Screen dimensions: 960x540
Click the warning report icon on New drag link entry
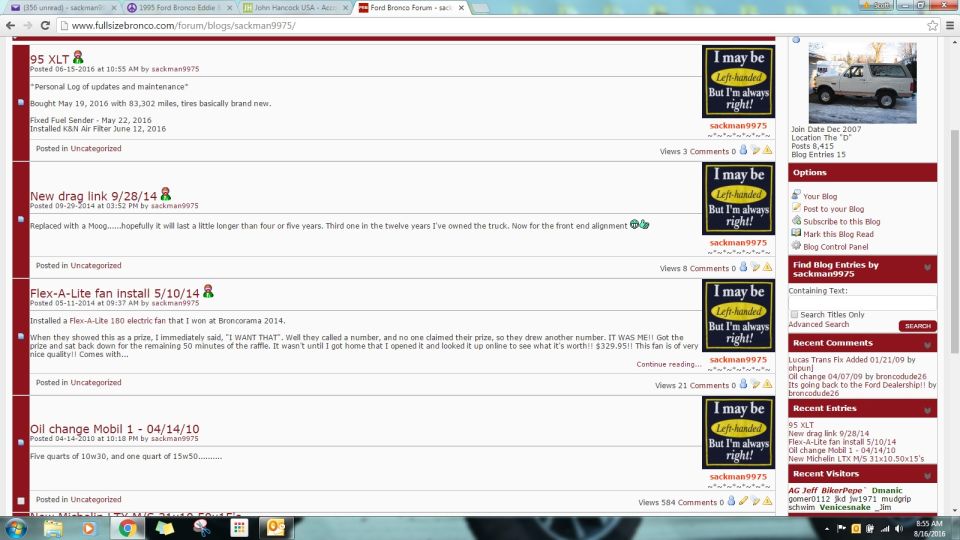tap(767, 267)
